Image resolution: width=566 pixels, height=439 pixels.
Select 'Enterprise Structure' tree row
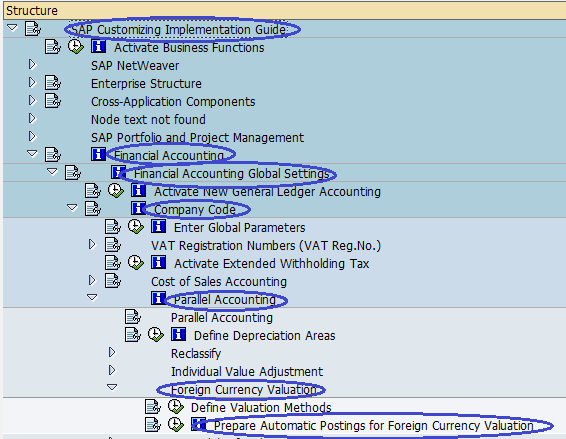[x=146, y=84]
